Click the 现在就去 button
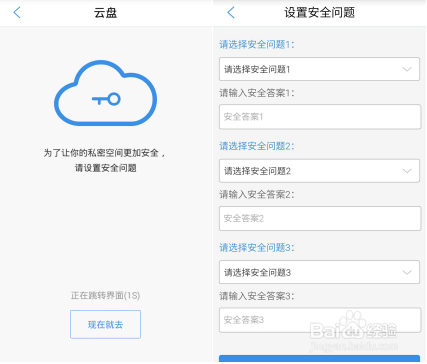 pos(105,324)
